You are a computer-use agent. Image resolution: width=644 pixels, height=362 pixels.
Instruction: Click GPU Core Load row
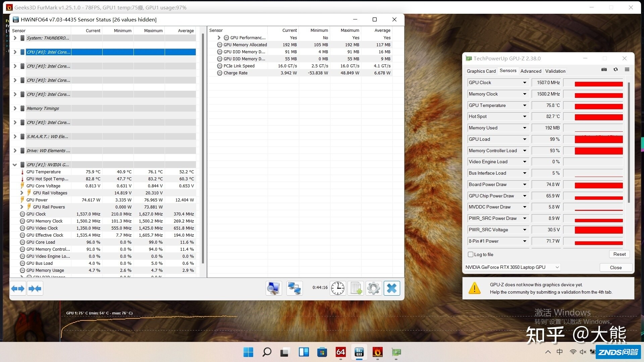click(x=103, y=242)
